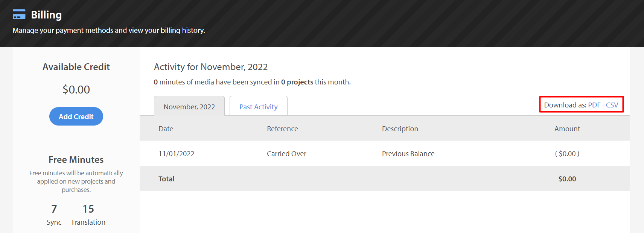Click the Billing page heading
Image resolution: width=644 pixels, height=233 pixels.
pyautogui.click(x=46, y=15)
